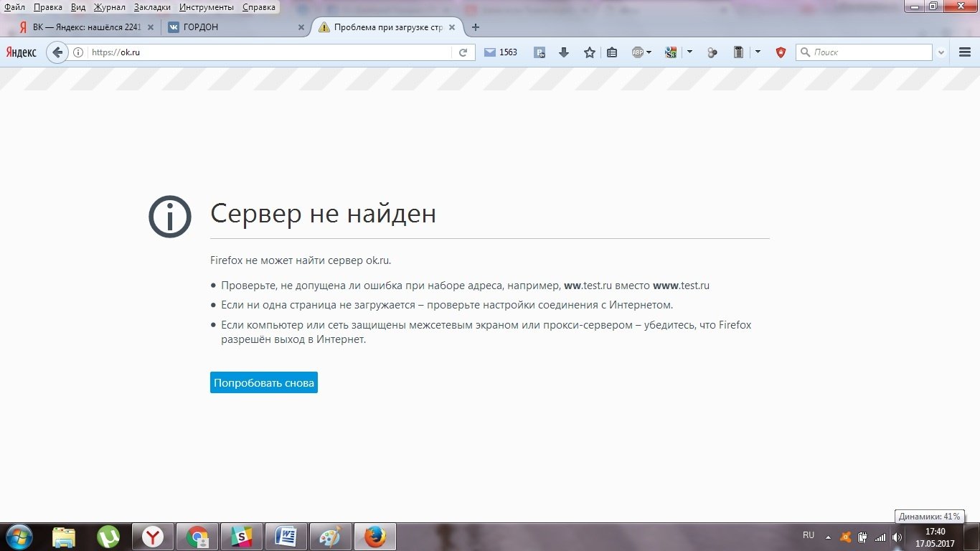This screenshot has height=551, width=980.
Task: Open the mail icon showing 1563
Action: (x=500, y=52)
